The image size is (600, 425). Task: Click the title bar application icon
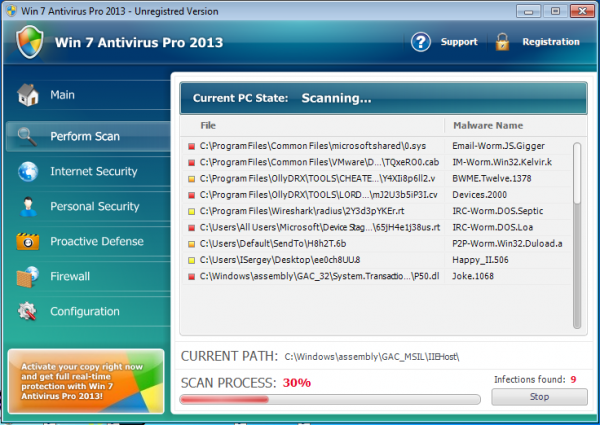[x=11, y=11]
